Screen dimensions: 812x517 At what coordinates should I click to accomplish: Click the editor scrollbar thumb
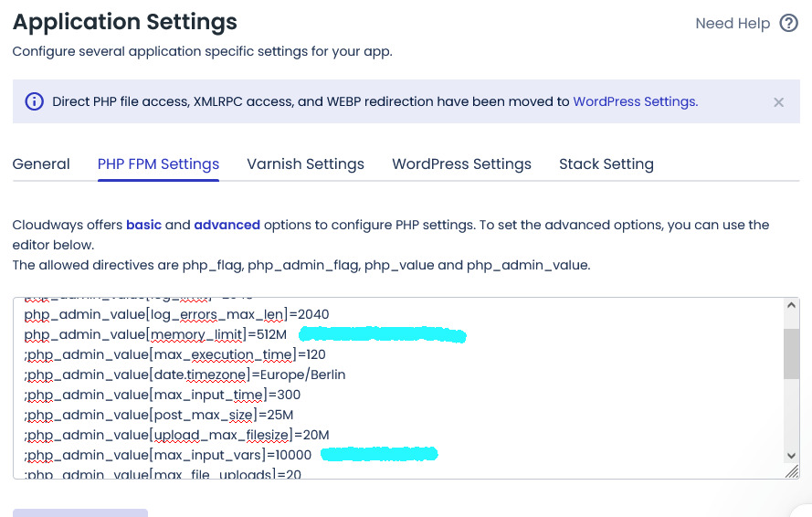(792, 353)
